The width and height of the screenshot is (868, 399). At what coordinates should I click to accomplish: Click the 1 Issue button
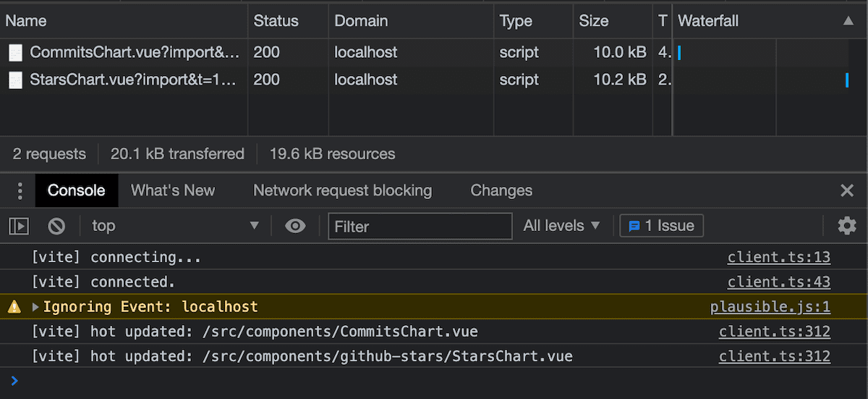tap(661, 226)
